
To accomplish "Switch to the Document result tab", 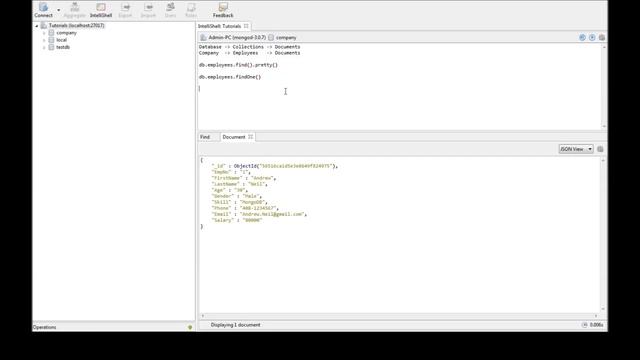I will pyautogui.click(x=234, y=137).
